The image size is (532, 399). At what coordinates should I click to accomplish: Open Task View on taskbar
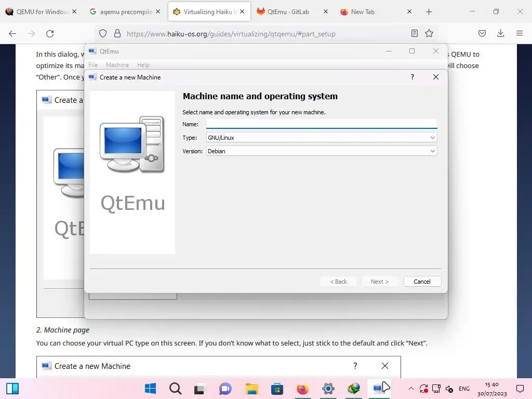(x=199, y=389)
